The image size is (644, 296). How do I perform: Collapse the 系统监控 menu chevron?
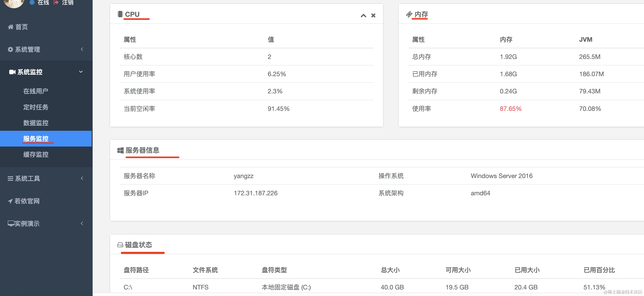point(81,72)
